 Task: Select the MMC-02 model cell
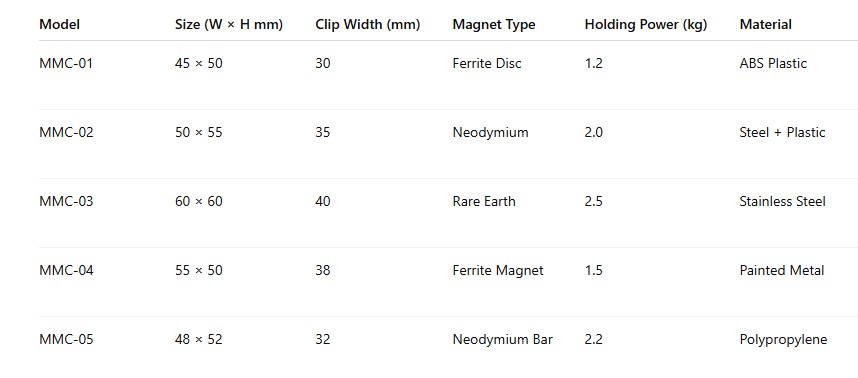(66, 132)
